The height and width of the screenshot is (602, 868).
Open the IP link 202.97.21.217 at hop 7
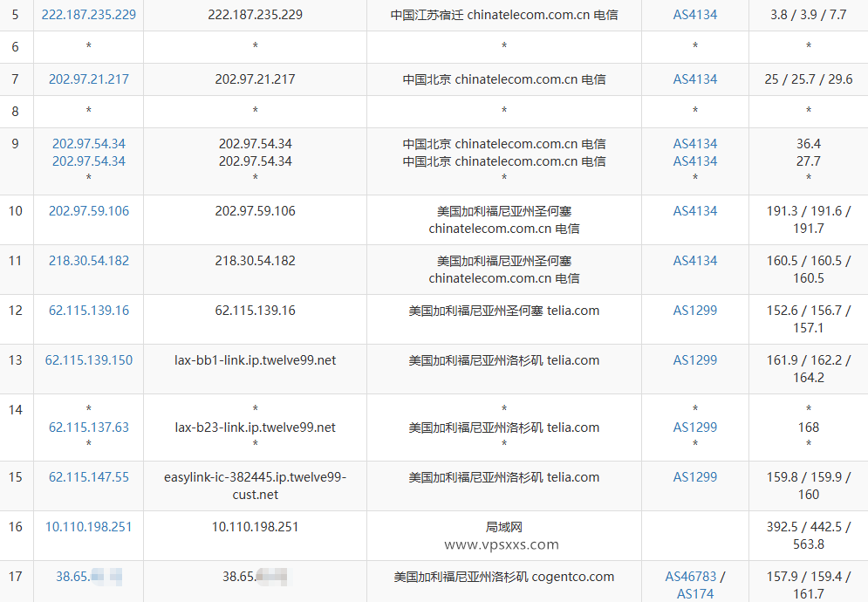click(x=87, y=79)
